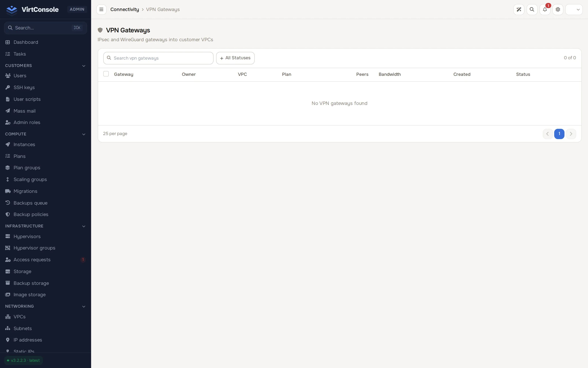Go to the next page arrow
The image size is (588, 368).
tap(571, 134)
